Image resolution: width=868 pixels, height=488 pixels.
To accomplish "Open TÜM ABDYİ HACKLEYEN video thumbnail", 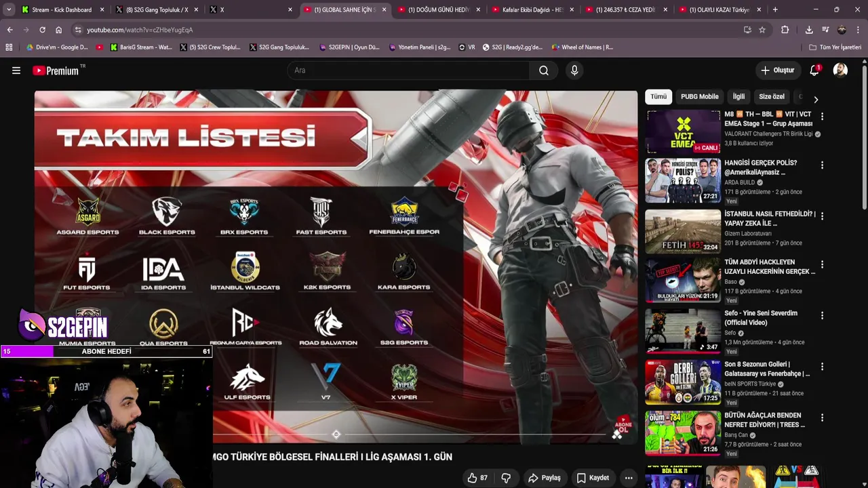I will (683, 281).
